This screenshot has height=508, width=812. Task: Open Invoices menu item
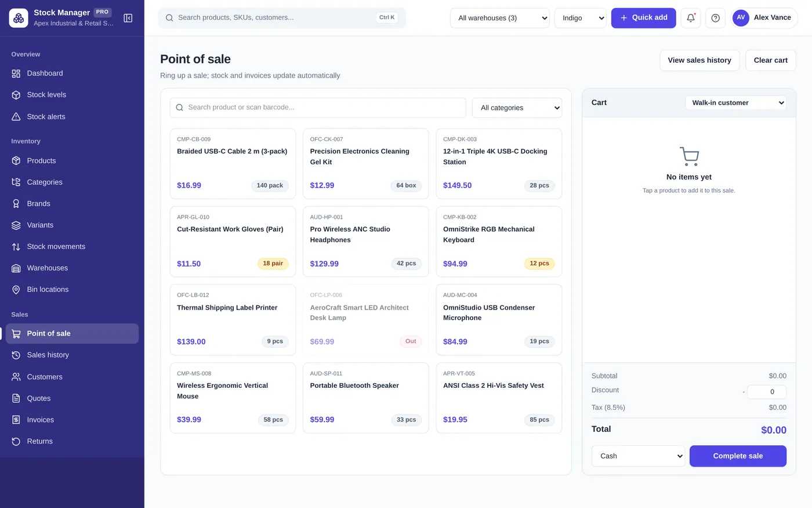72,420
